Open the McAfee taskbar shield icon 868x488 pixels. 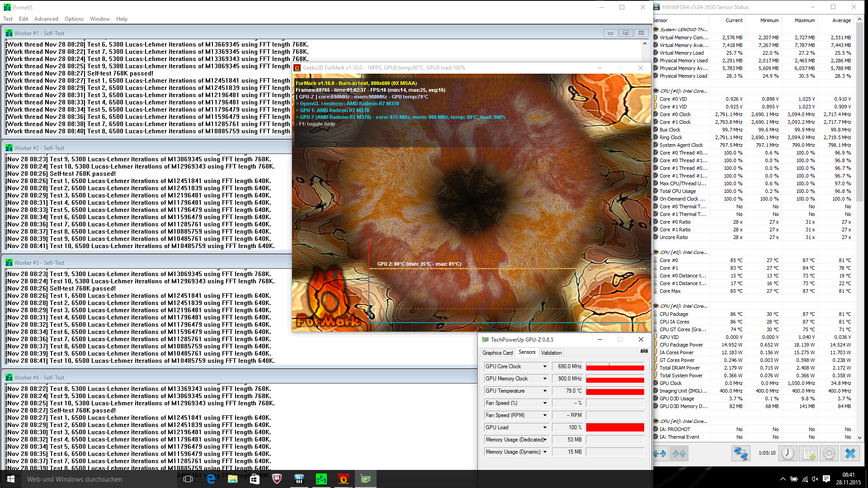[x=277, y=479]
